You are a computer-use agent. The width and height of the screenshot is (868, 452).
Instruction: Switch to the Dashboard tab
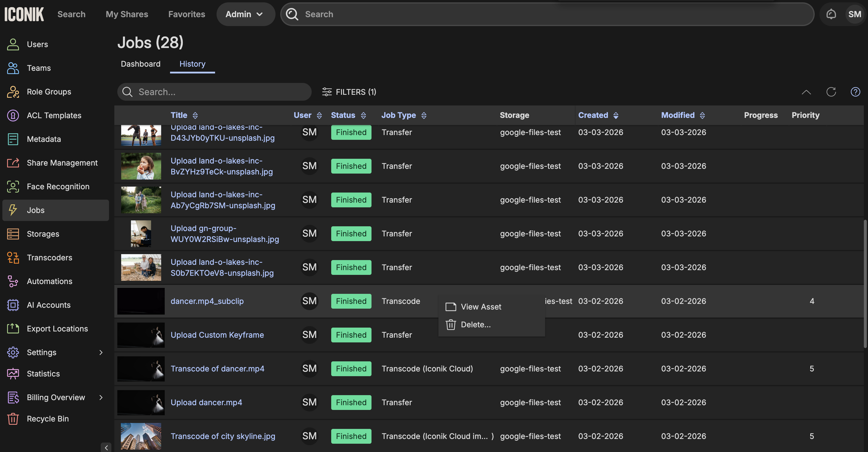(x=140, y=64)
